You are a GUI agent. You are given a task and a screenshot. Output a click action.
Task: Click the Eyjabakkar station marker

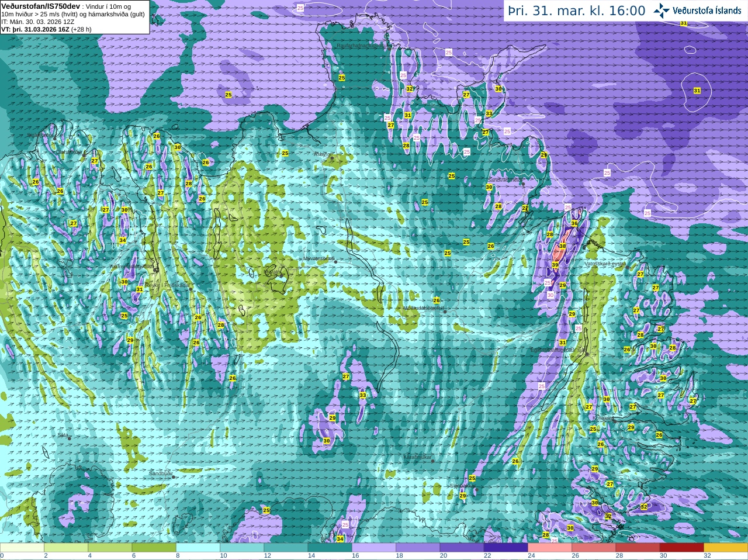(476, 490)
